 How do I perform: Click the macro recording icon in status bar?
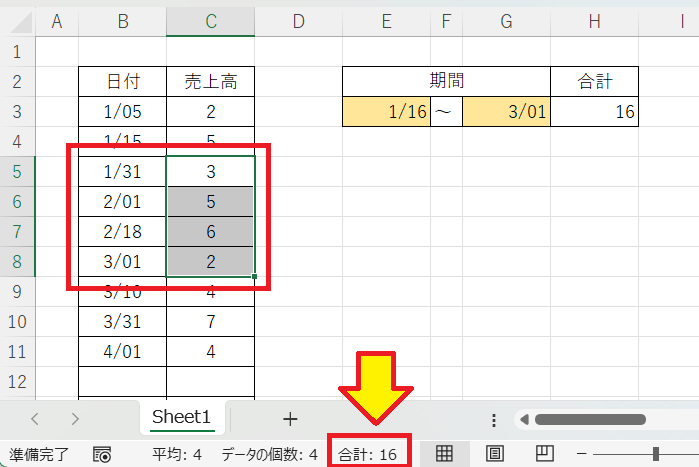pos(102,454)
